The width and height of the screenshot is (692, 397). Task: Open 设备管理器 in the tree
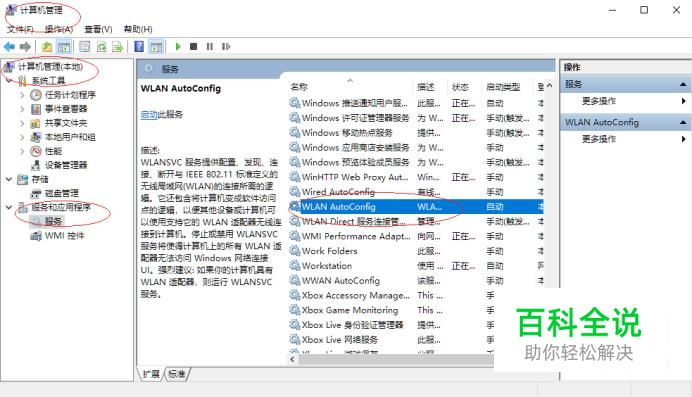(66, 165)
